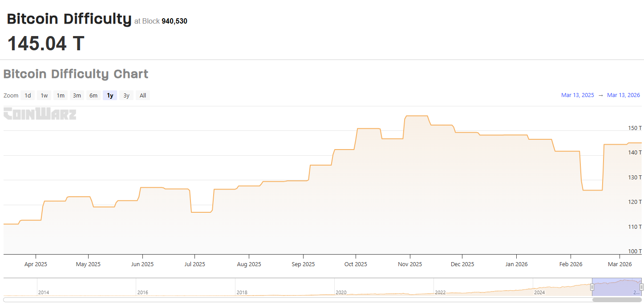644x308 pixels.
Task: Toggle the active 1y zoom range
Action: [x=109, y=95]
